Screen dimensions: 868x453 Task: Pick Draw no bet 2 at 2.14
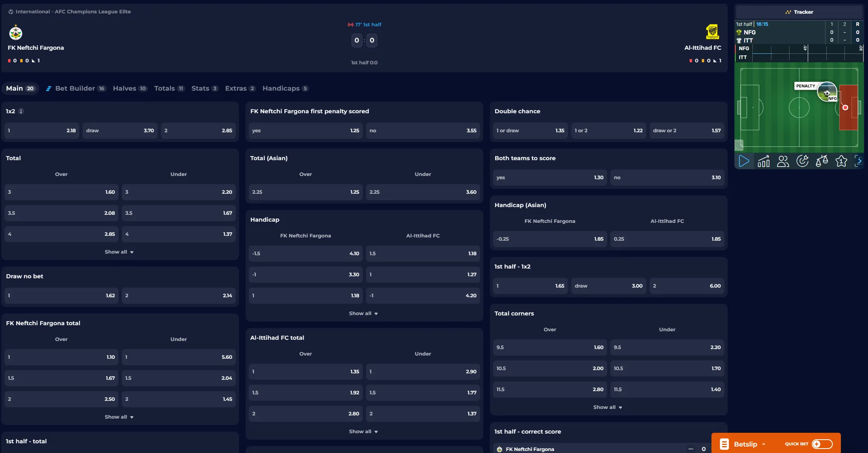(179, 296)
